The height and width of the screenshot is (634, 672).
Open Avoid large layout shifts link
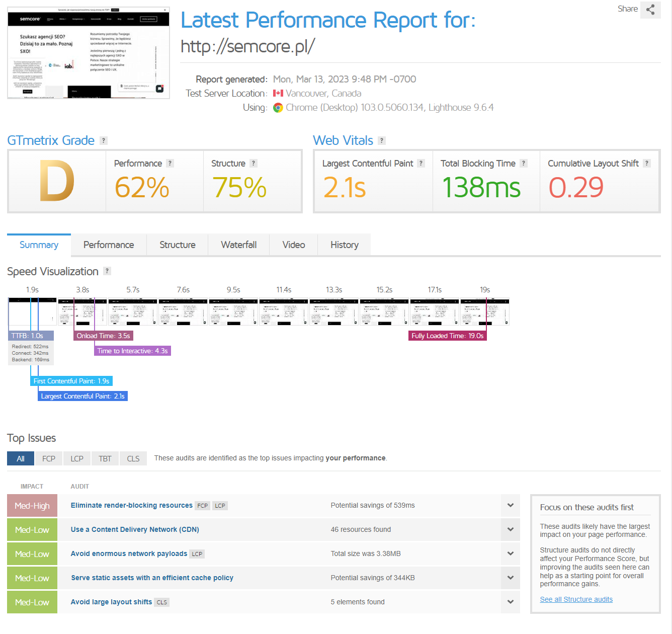click(x=111, y=602)
